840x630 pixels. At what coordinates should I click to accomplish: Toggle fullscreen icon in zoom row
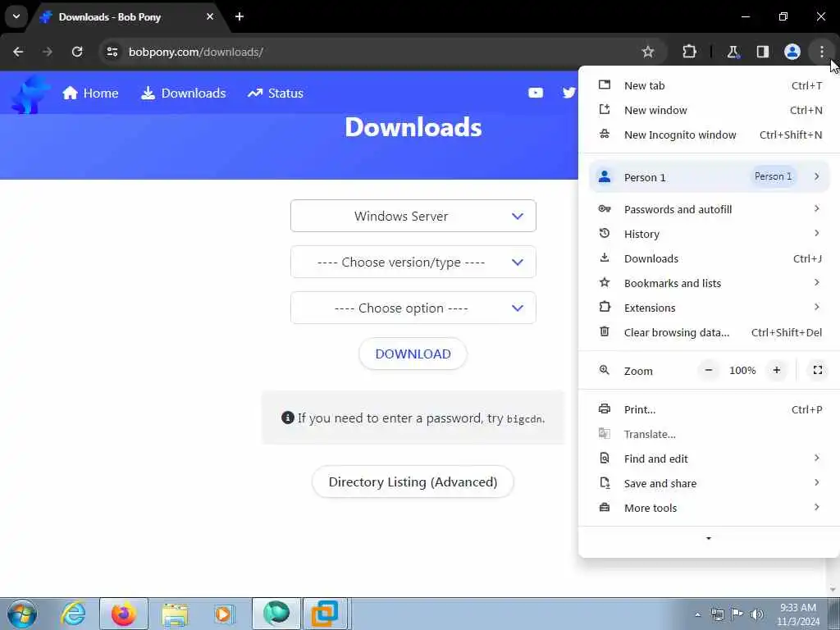point(818,370)
